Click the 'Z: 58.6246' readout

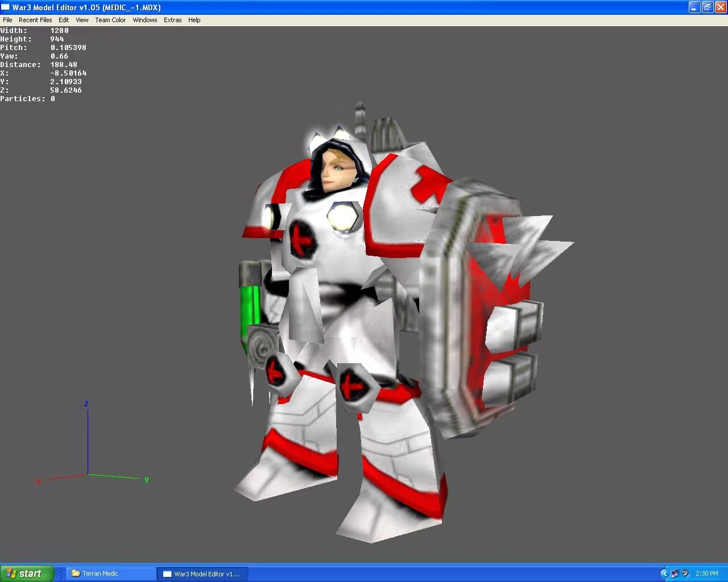click(x=41, y=90)
